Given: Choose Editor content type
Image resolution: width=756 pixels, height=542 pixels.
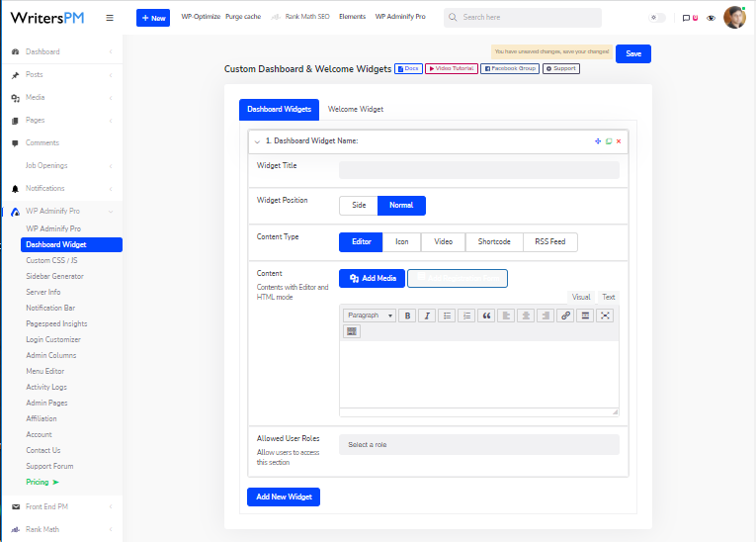Looking at the screenshot, I should (361, 241).
